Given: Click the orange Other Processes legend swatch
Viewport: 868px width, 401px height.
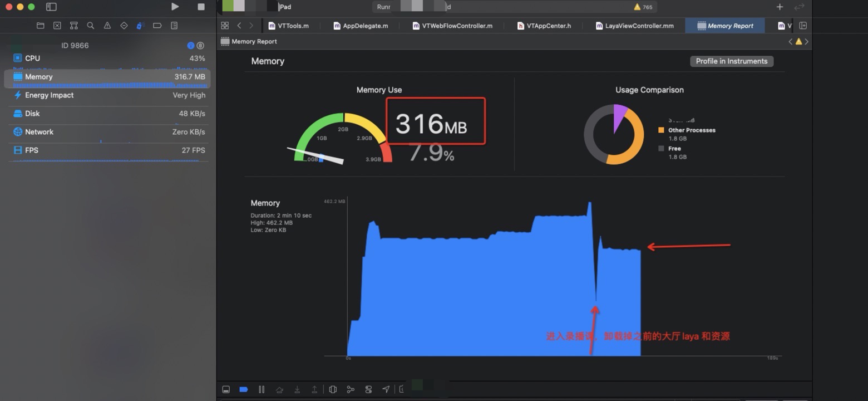Looking at the screenshot, I should (x=661, y=130).
